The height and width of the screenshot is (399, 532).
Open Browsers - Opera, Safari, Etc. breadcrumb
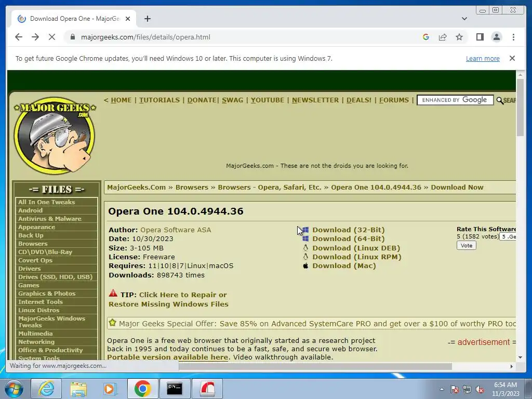(270, 187)
